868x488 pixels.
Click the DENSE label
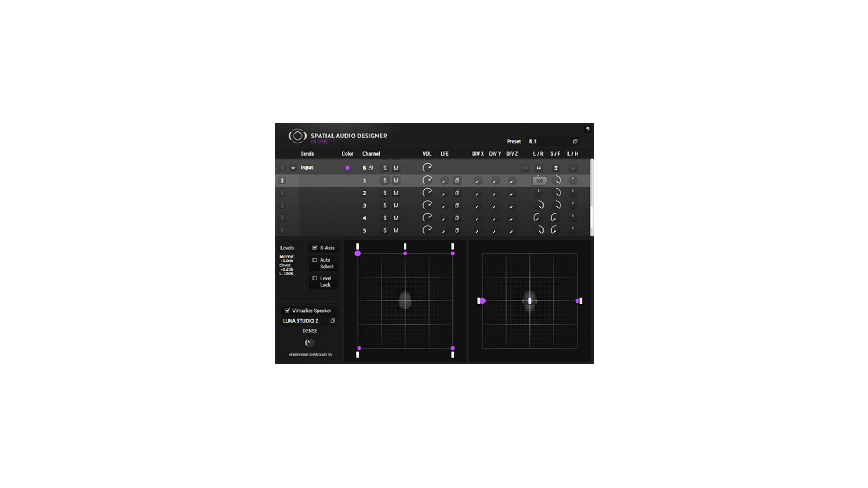click(310, 331)
